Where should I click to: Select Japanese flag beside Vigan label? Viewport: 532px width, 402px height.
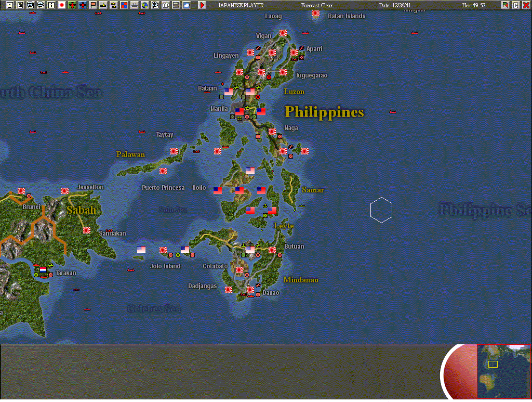point(283,33)
